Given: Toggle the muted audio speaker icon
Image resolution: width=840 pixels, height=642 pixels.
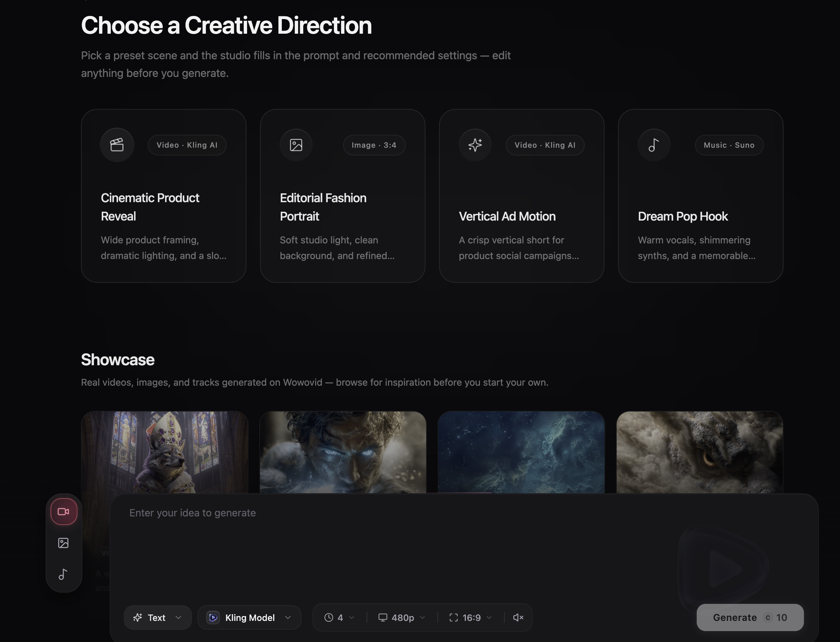Looking at the screenshot, I should 518,617.
